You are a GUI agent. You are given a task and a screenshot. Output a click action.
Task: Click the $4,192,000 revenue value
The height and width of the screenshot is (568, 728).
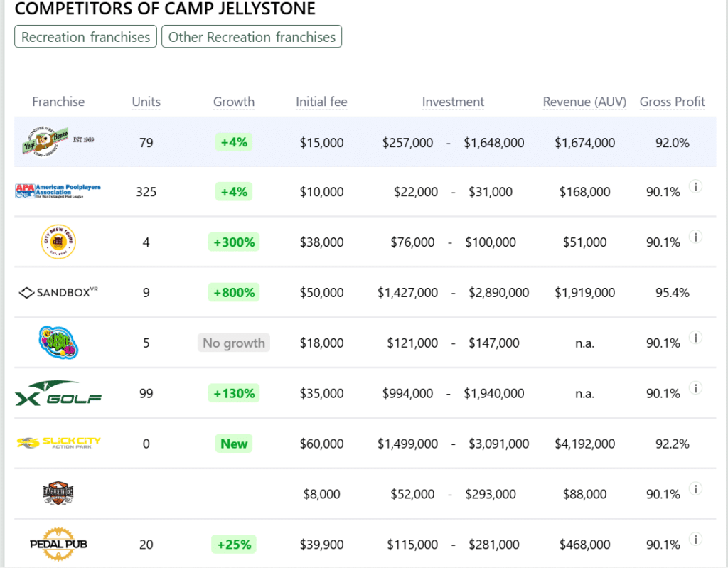[x=584, y=444]
